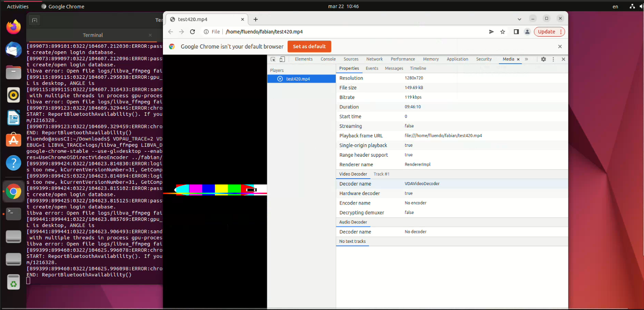Reload the test420.mp4 page
This screenshot has height=310, width=644.
pyautogui.click(x=193, y=32)
